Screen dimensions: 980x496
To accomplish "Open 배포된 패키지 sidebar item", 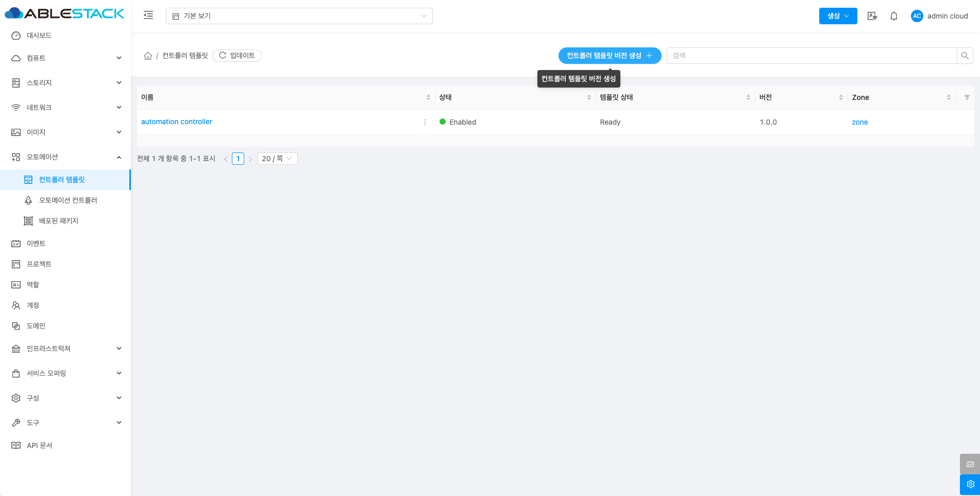I will [x=65, y=221].
